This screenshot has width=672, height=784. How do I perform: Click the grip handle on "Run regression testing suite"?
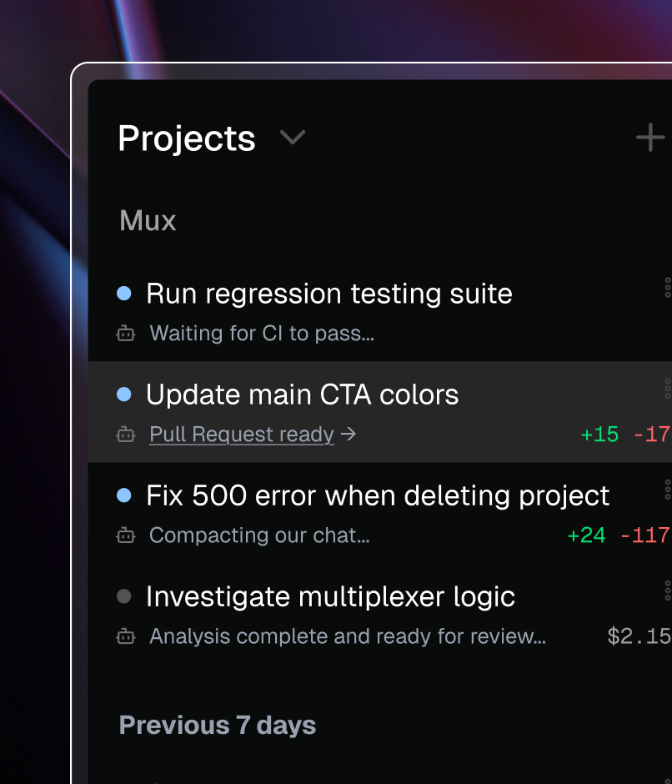pyautogui.click(x=667, y=288)
